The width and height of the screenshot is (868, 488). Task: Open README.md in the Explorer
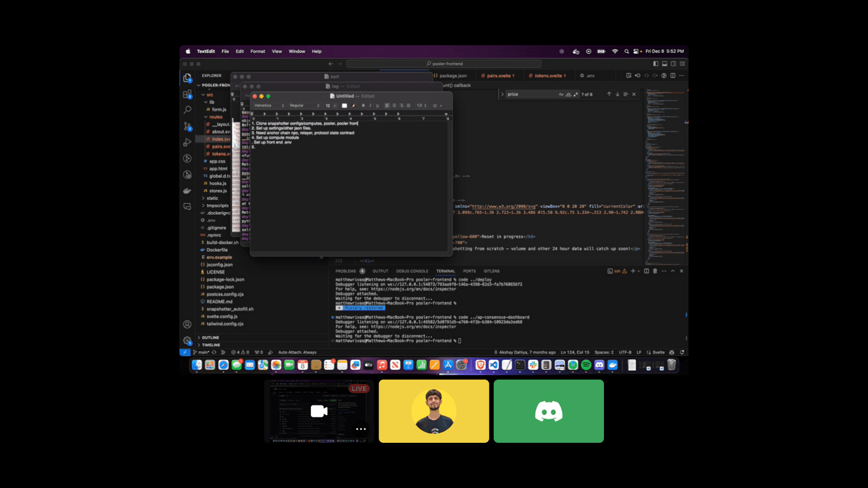219,301
